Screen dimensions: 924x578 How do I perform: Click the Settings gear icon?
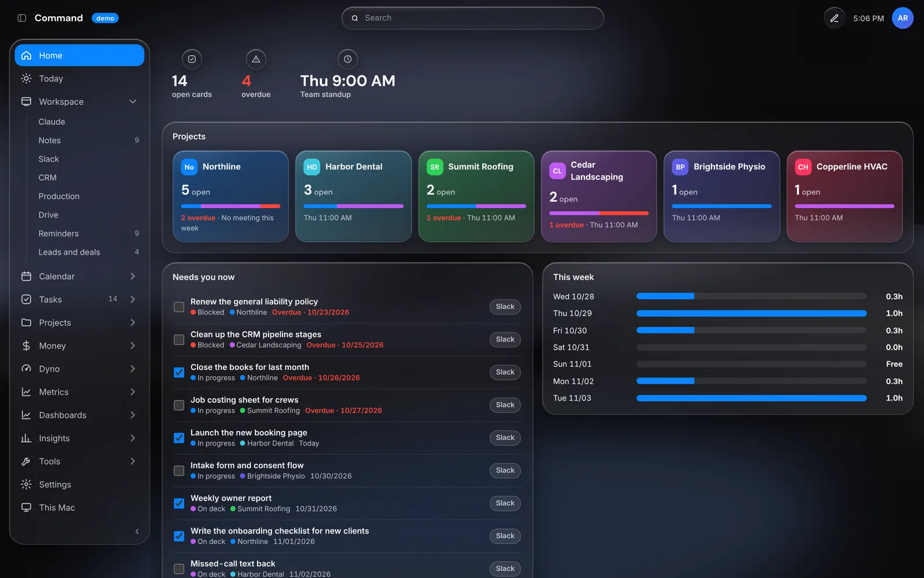26,484
